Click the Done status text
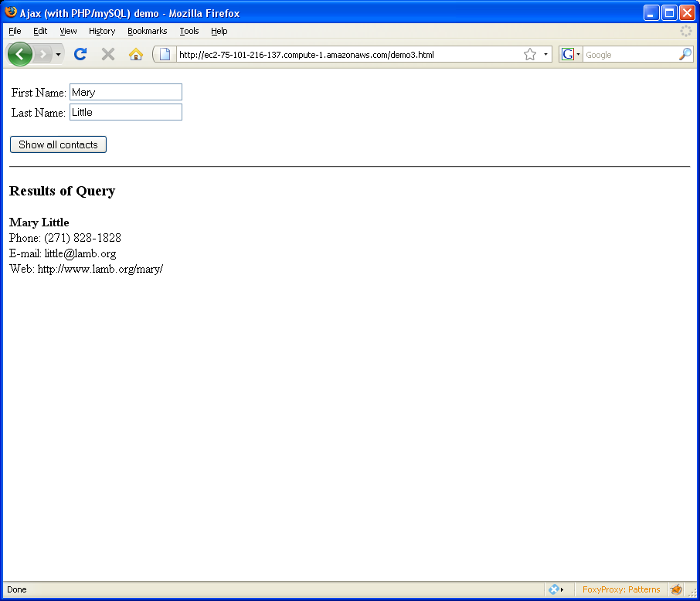700x601 pixels. 17,589
